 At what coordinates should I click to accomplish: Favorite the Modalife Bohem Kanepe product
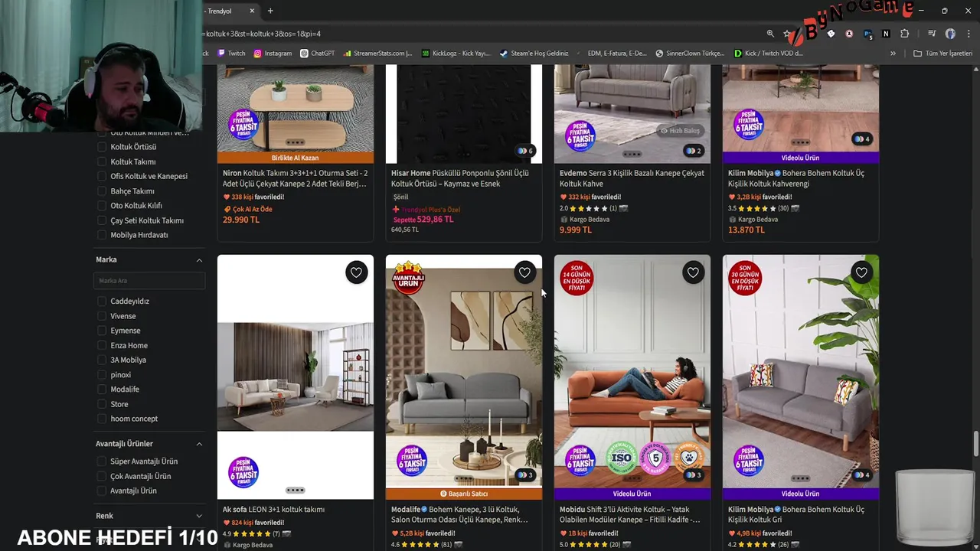[524, 272]
